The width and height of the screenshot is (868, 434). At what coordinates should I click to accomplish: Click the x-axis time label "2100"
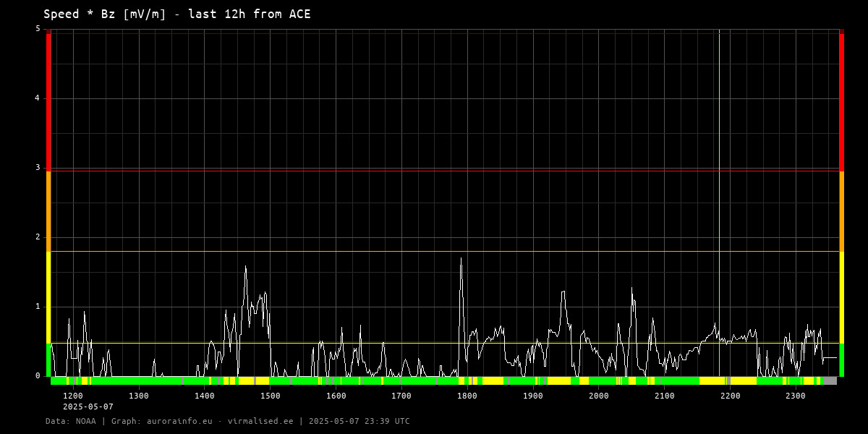[x=664, y=396]
